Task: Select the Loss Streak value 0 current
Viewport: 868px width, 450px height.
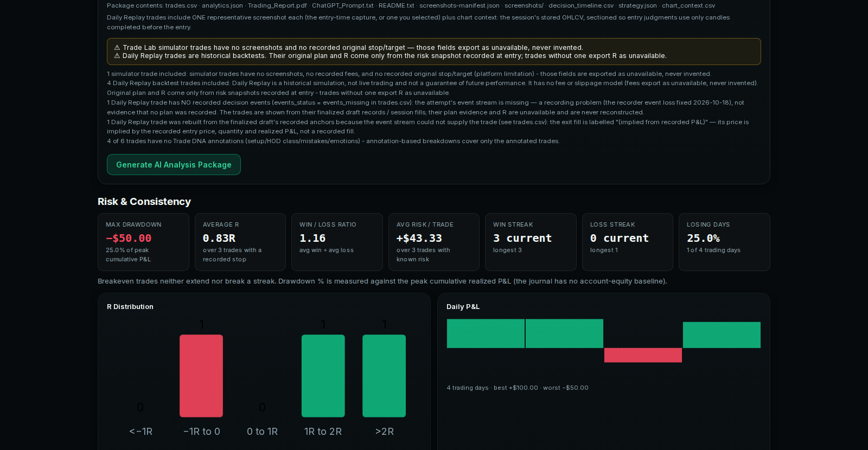Action: [620, 238]
